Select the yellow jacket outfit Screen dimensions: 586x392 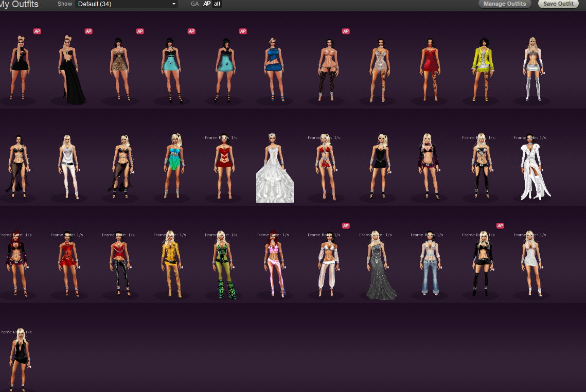[483, 69]
